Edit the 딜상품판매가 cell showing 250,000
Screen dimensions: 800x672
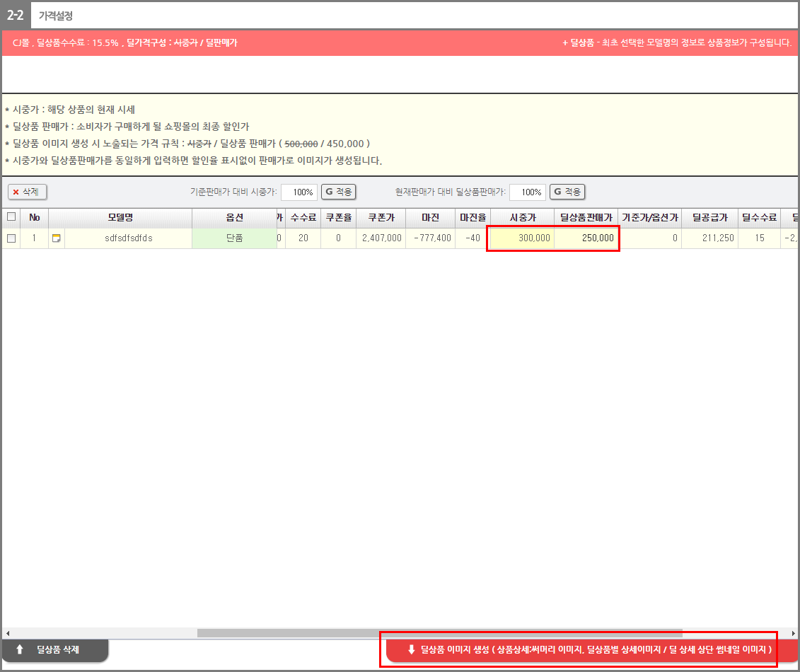coord(586,238)
